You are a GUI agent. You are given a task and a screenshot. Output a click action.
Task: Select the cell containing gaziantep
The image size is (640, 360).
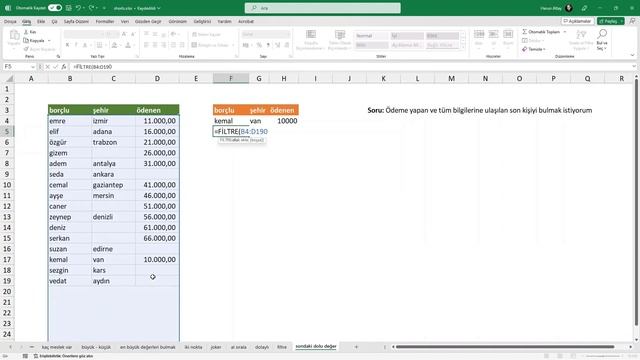114,185
